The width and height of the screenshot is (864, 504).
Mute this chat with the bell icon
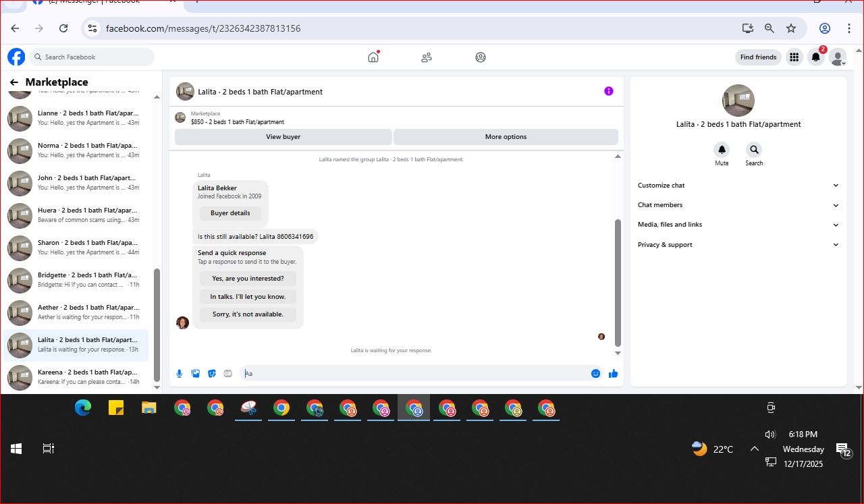tap(722, 150)
